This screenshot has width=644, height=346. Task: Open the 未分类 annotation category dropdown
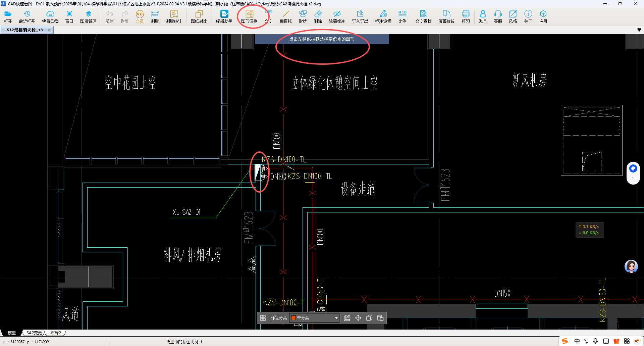coord(314,318)
